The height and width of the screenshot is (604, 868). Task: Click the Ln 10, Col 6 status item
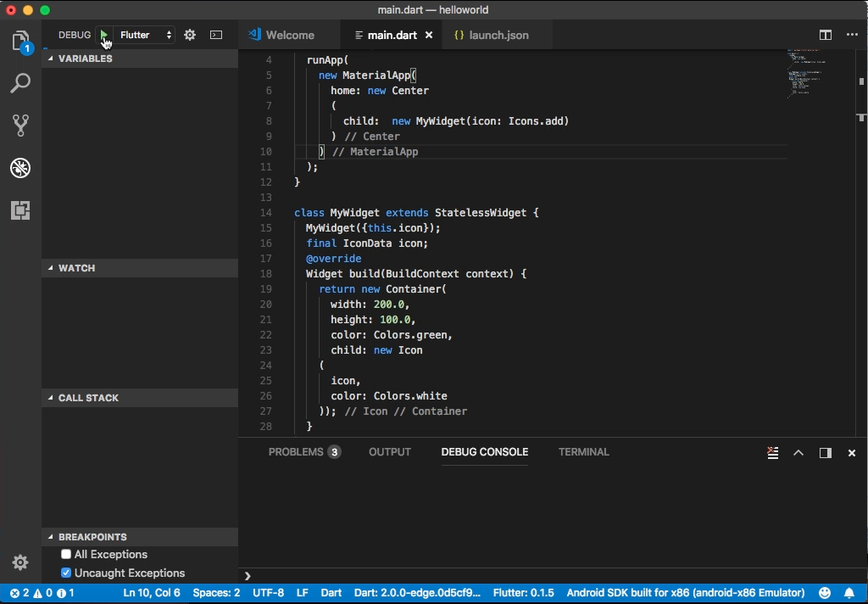click(x=152, y=593)
